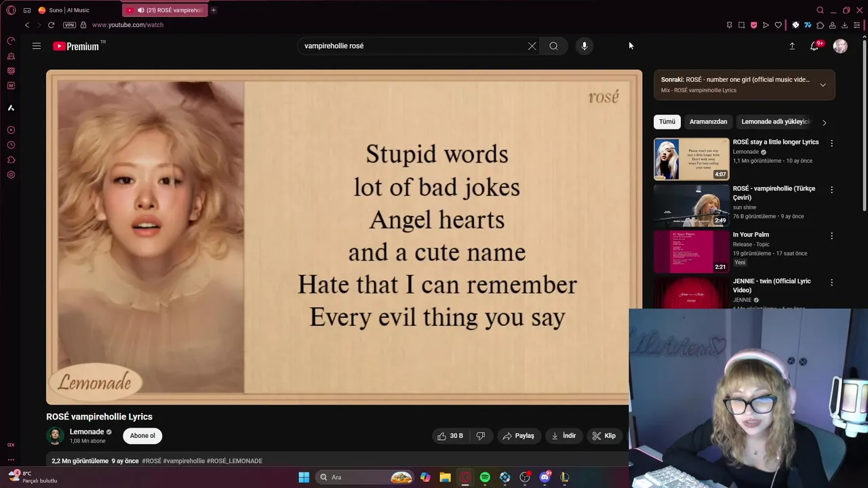Image resolution: width=868 pixels, height=488 pixels.
Task: Reload the page in the browser
Action: [51, 25]
